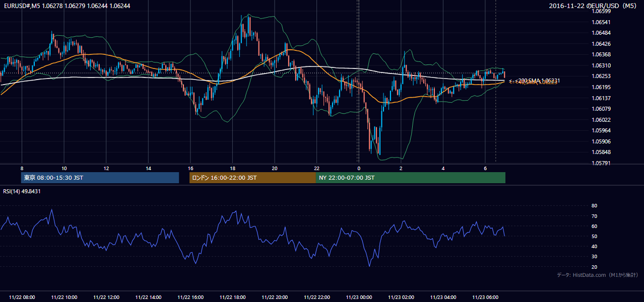Click RSI scale value 50
644x302 pixels.
[x=595, y=236]
